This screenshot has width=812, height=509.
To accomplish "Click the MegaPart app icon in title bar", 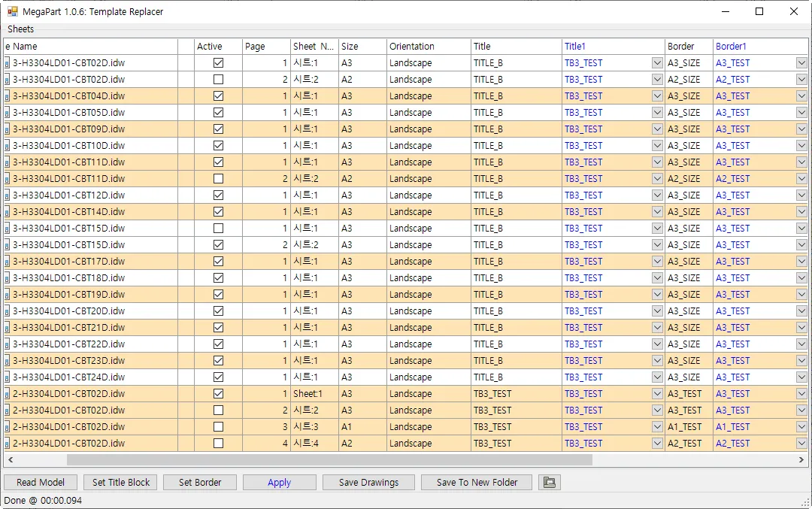I will (x=13, y=11).
